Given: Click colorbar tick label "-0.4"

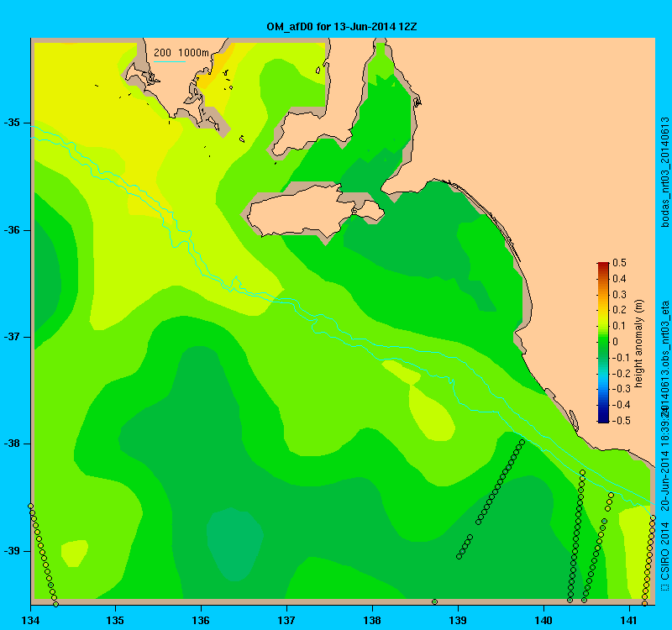Looking at the screenshot, I should coord(620,405).
